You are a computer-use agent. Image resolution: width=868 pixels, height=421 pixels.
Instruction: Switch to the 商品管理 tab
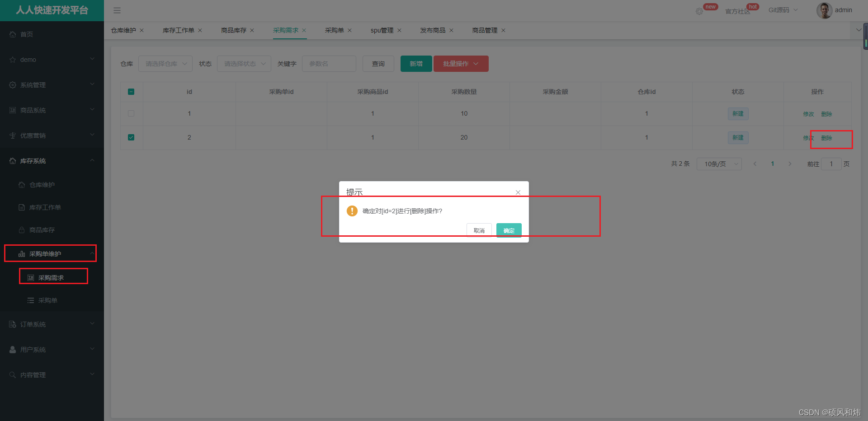485,30
